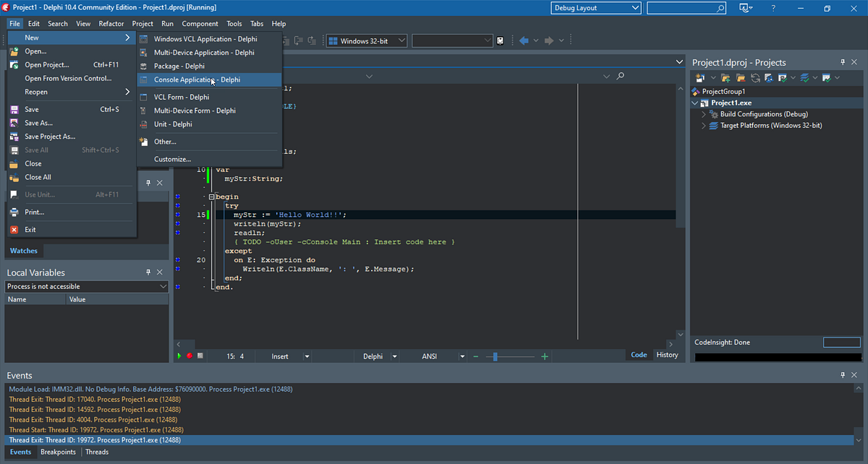Click the Add File icon in Projects panel
The image size is (868, 464).
coord(725,77)
